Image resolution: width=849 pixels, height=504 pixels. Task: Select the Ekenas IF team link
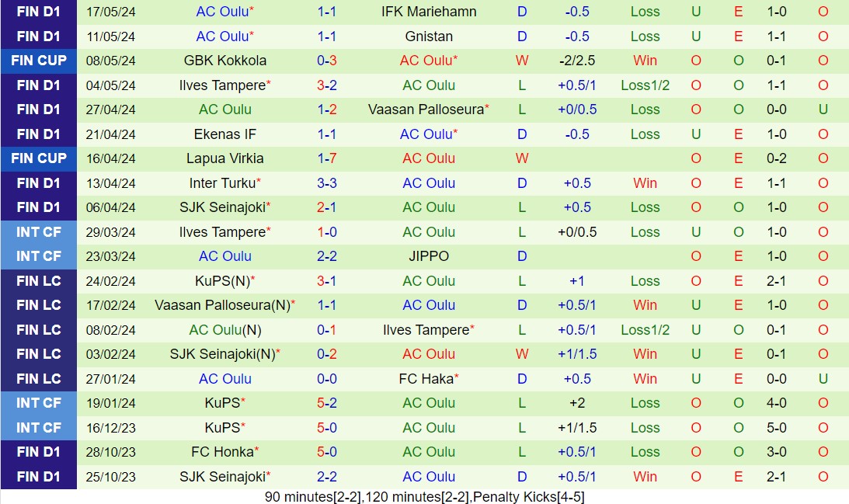click(225, 134)
